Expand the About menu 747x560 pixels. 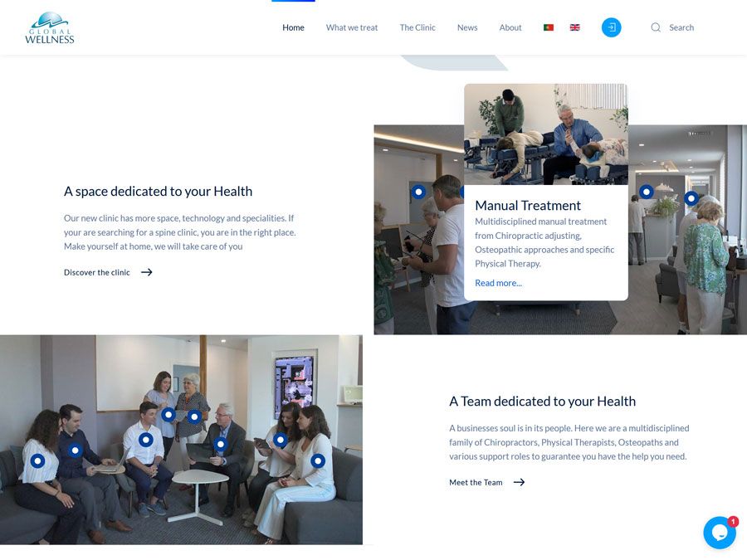coord(510,27)
